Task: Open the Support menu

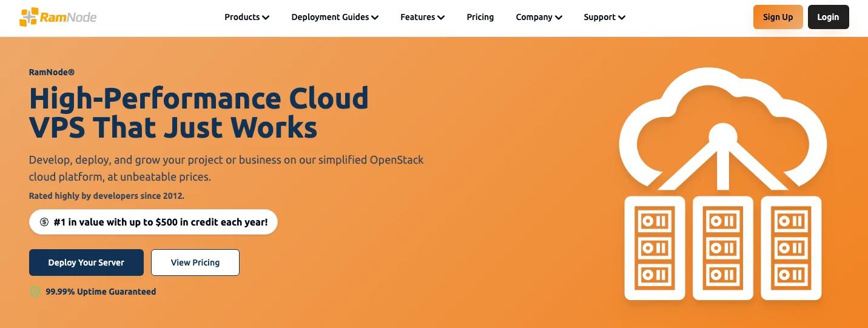Action: click(605, 17)
